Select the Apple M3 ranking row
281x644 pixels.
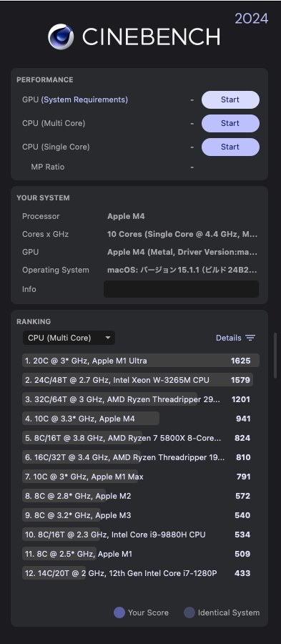click(141, 515)
